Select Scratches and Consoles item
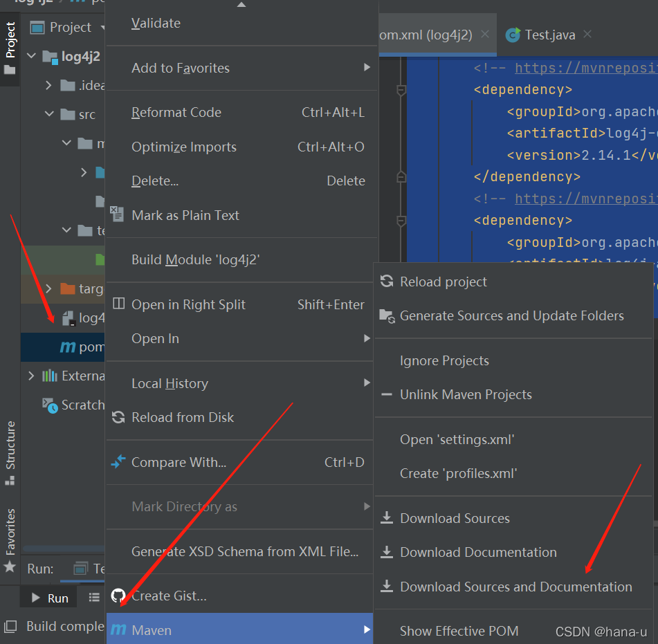Image resolution: width=658 pixels, height=644 pixels. (x=73, y=405)
